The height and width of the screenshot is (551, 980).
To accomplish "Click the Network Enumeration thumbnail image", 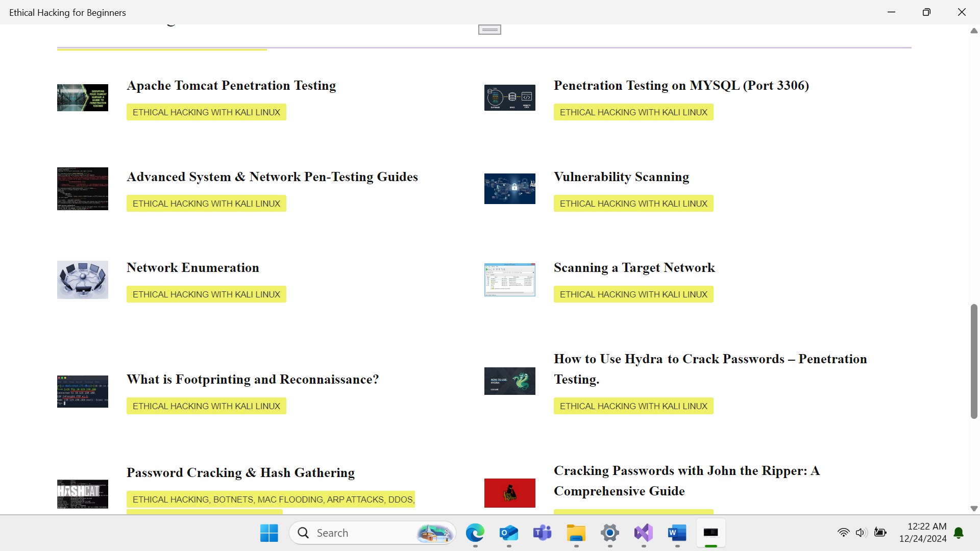I will pyautogui.click(x=83, y=280).
